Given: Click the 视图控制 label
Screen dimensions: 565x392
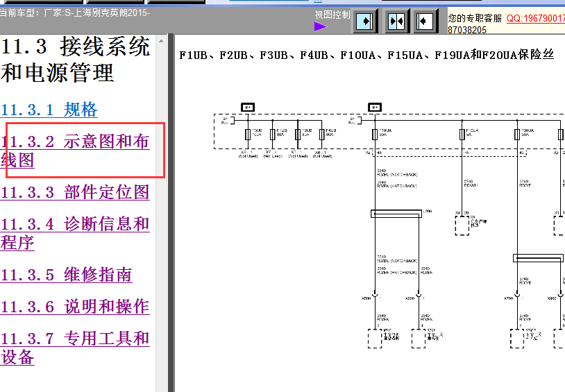Looking at the screenshot, I should tap(332, 15).
